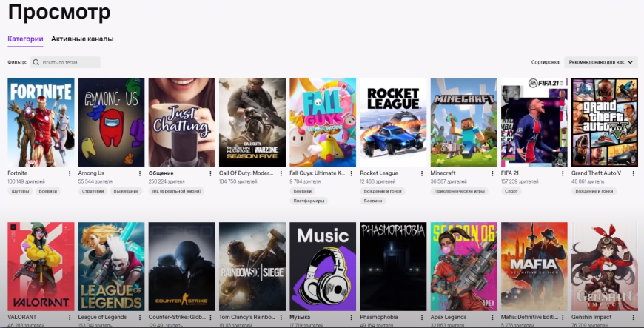644x328 pixels.
Task: Select the Шутеры tag under Fortnite
Action: 20,191
